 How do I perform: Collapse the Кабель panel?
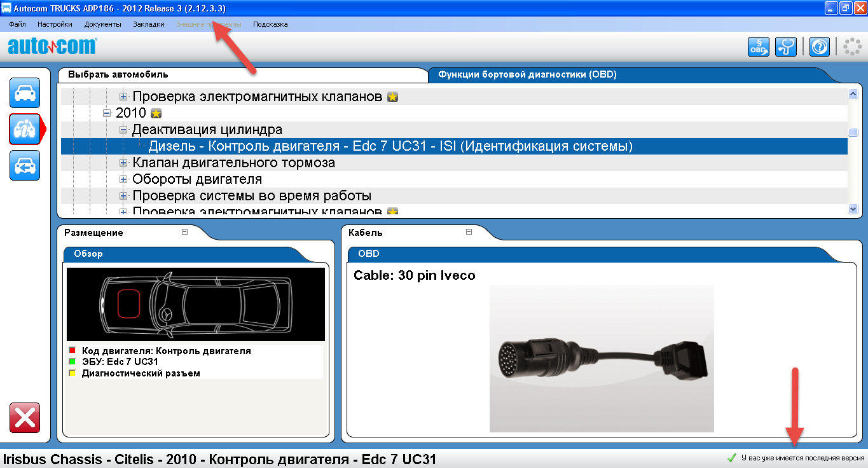tap(469, 232)
